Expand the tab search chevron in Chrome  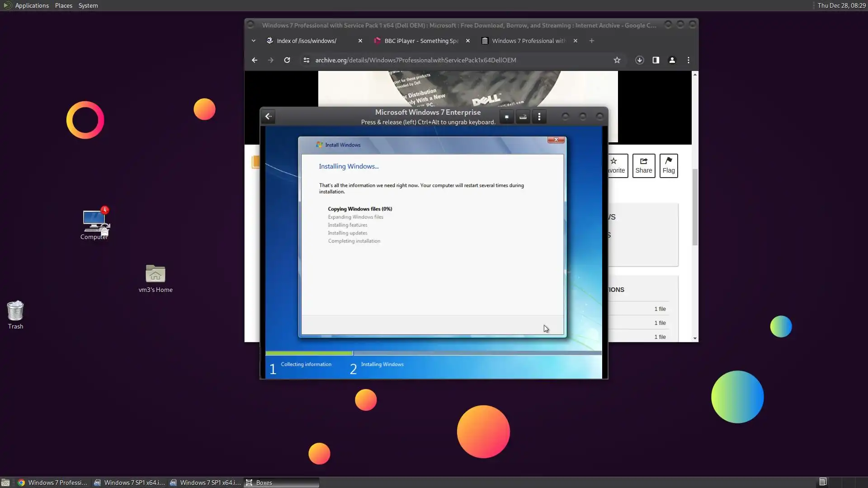point(254,41)
